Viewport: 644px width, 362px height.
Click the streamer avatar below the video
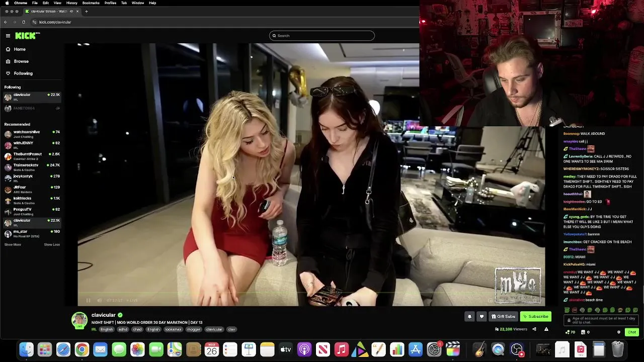tap(79, 321)
